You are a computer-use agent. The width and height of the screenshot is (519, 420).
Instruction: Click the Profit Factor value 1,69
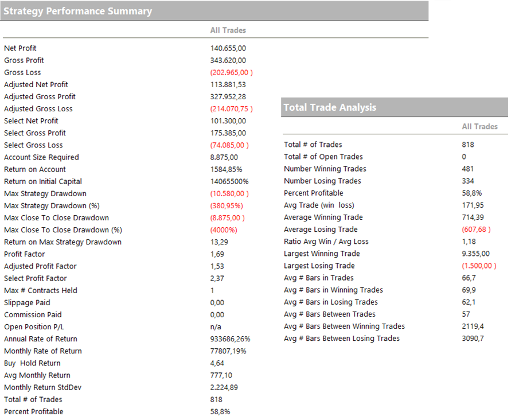(217, 254)
